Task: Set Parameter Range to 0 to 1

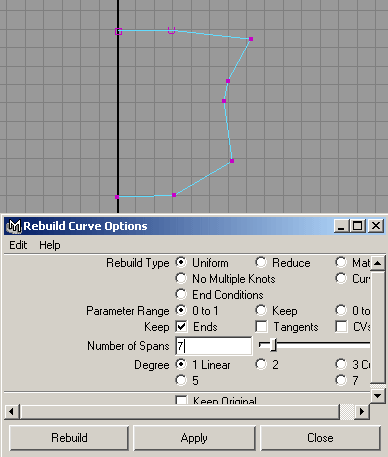Action: click(x=181, y=310)
